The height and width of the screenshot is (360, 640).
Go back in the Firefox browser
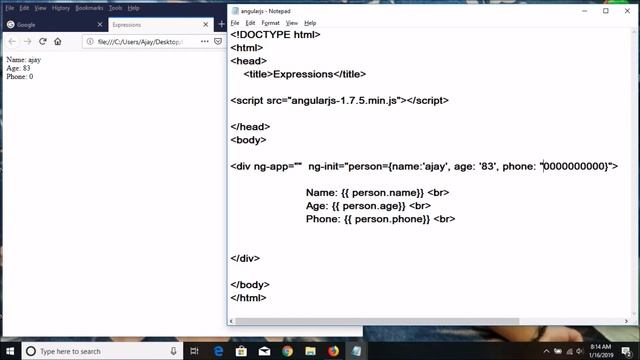[12, 42]
